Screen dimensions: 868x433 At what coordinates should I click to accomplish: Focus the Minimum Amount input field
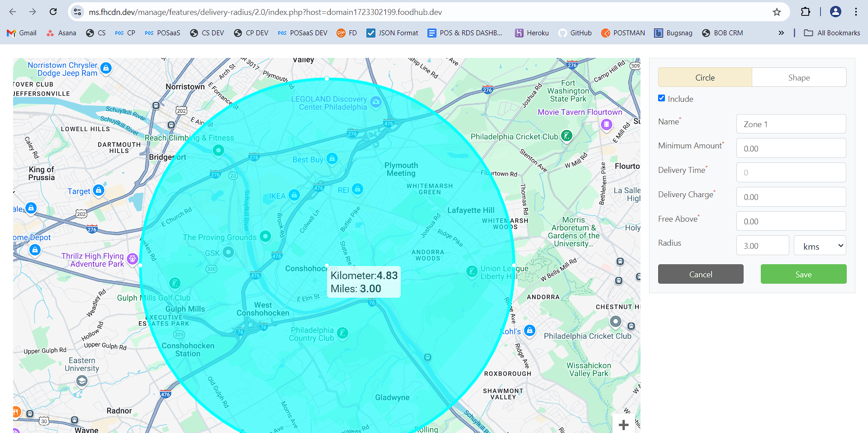[791, 148]
